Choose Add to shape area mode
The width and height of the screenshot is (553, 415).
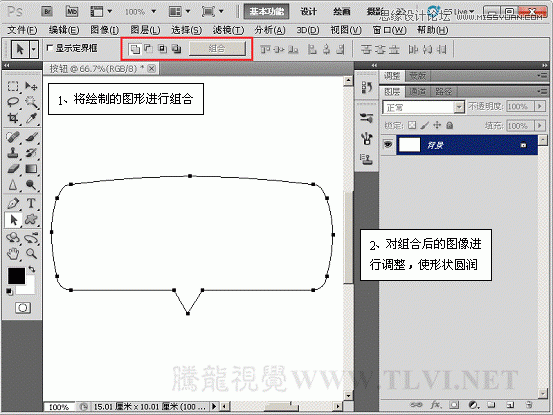click(x=135, y=49)
